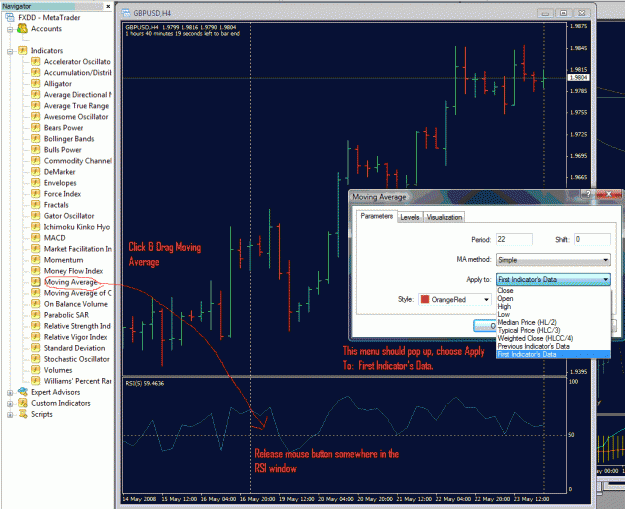Screen dimensions: 625x509
Task: Choose First Indicator's Data option
Action: 553,354
